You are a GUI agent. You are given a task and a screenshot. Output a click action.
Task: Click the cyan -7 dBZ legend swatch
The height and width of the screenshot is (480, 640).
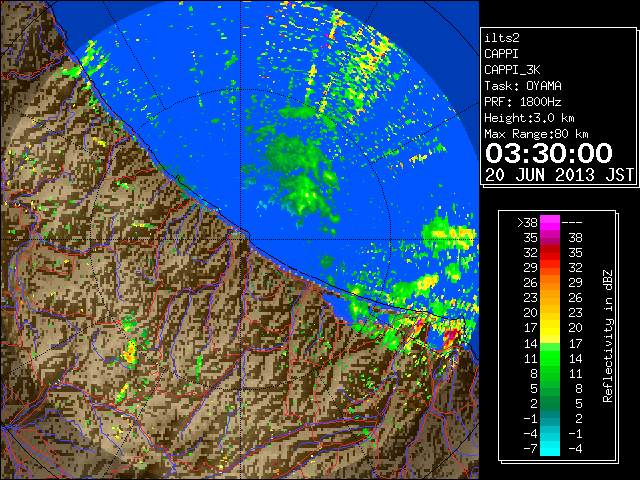point(550,448)
